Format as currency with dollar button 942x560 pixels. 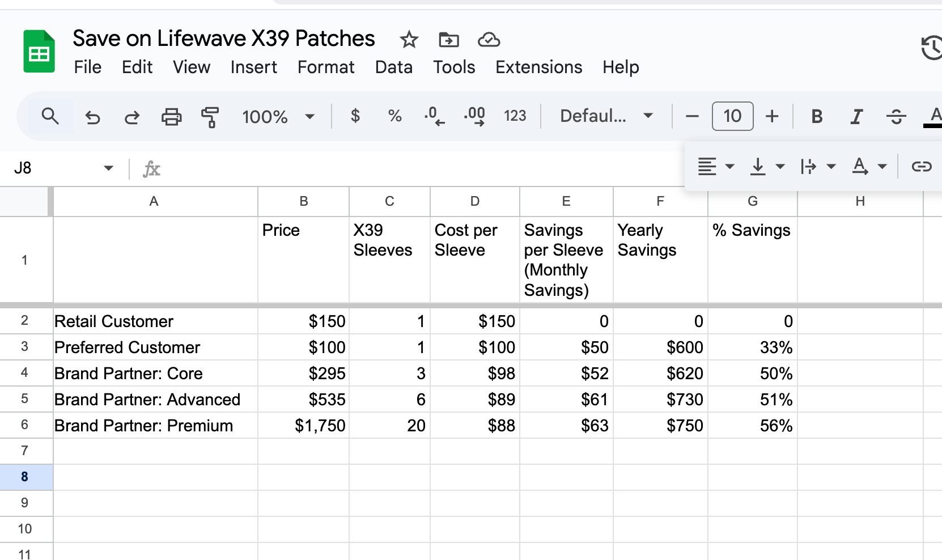click(x=355, y=116)
